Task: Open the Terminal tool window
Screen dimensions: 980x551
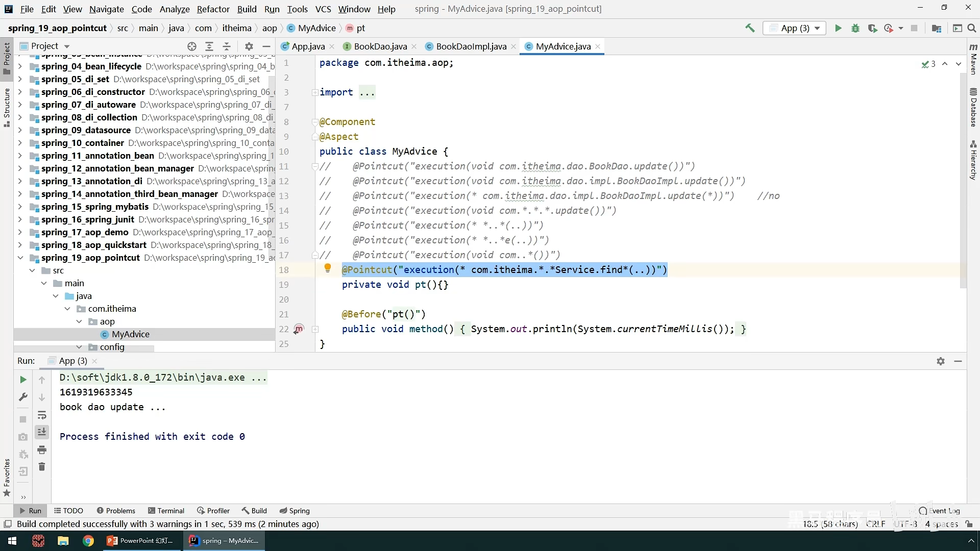Action: pos(166,511)
